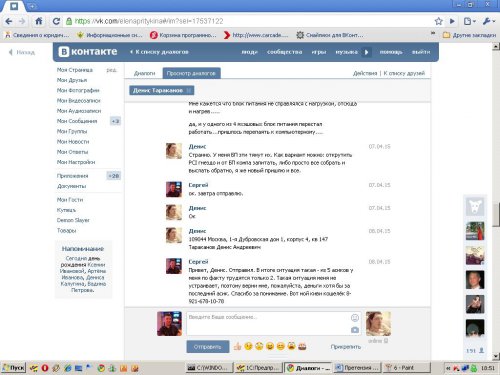The width and height of the screenshot is (500, 375).
Task: Open Chrome's wrench settings menu
Action: tap(488, 21)
